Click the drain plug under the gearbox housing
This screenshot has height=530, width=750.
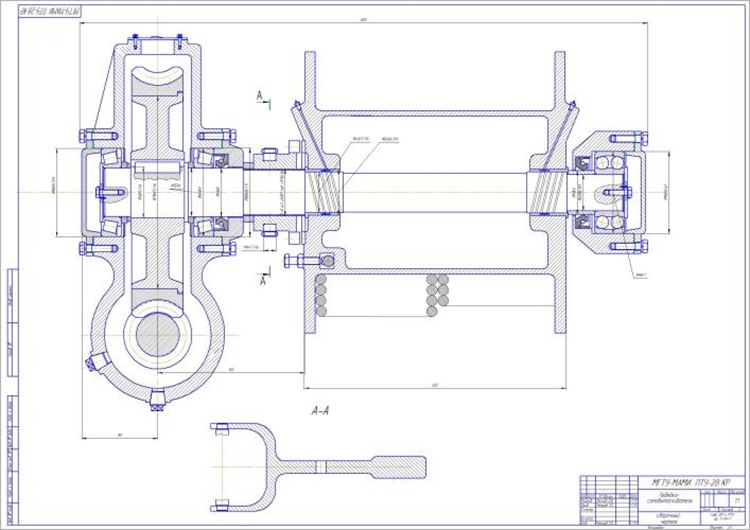[x=157, y=400]
